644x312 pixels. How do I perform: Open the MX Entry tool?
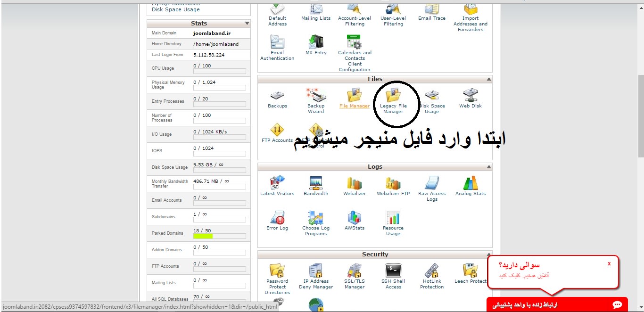pos(316,44)
